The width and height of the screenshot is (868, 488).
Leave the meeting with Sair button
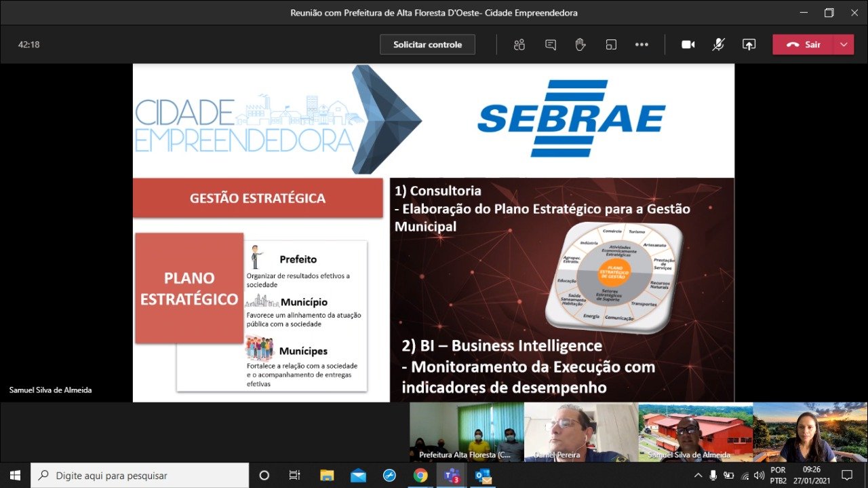coord(804,45)
